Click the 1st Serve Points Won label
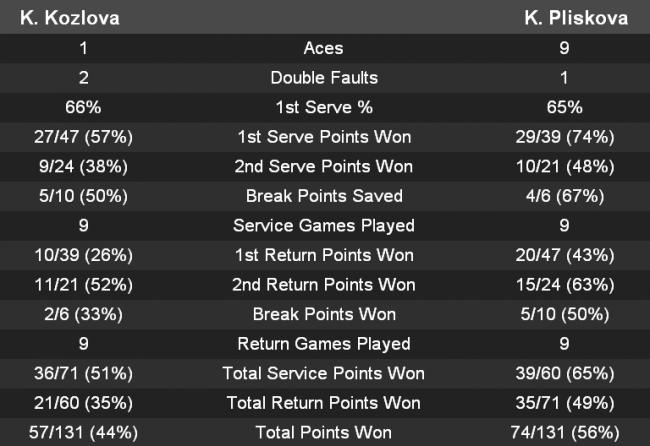This screenshot has width=650, height=446. 325,137
